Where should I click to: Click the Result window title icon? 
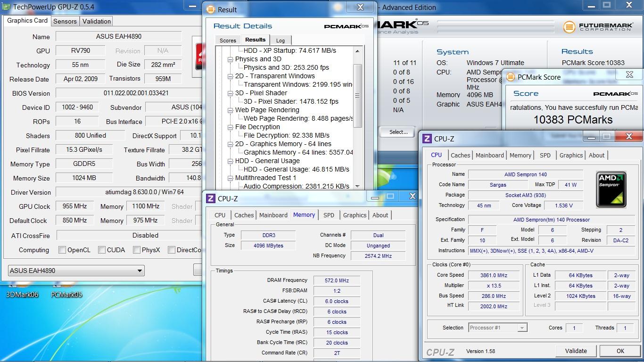pos(210,9)
